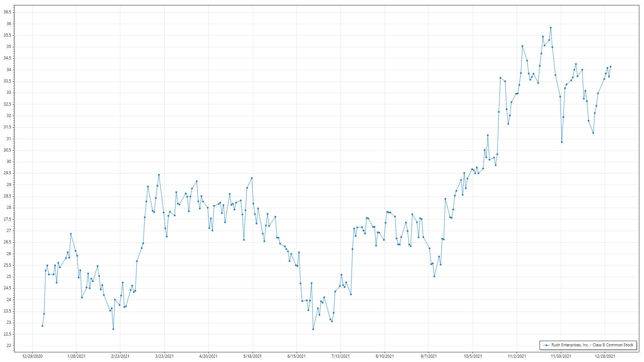The width and height of the screenshot is (644, 362).
Task: Select the 12/28/2021 x-axis date label
Action: [x=605, y=356]
